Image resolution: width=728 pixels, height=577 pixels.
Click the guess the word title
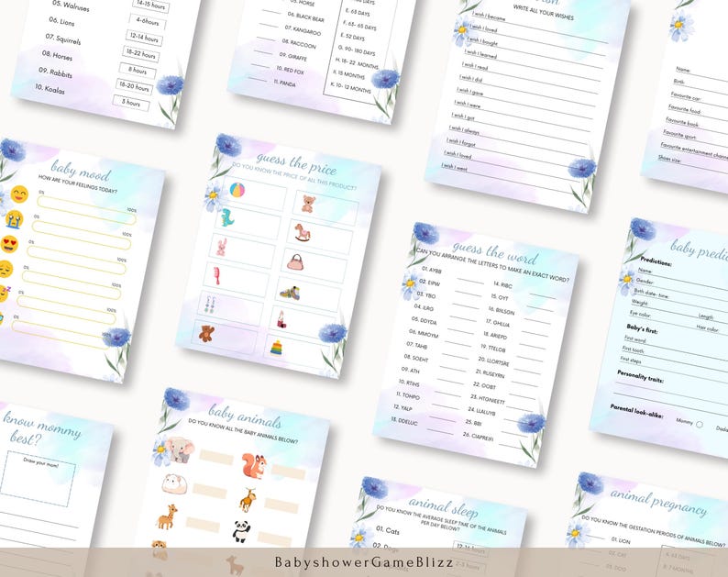point(495,251)
